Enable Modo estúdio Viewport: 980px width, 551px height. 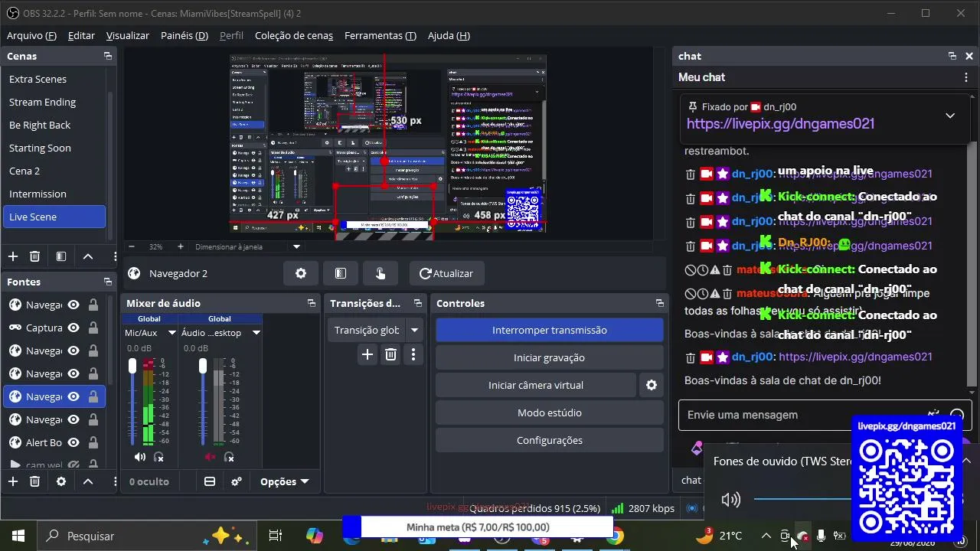pos(550,412)
